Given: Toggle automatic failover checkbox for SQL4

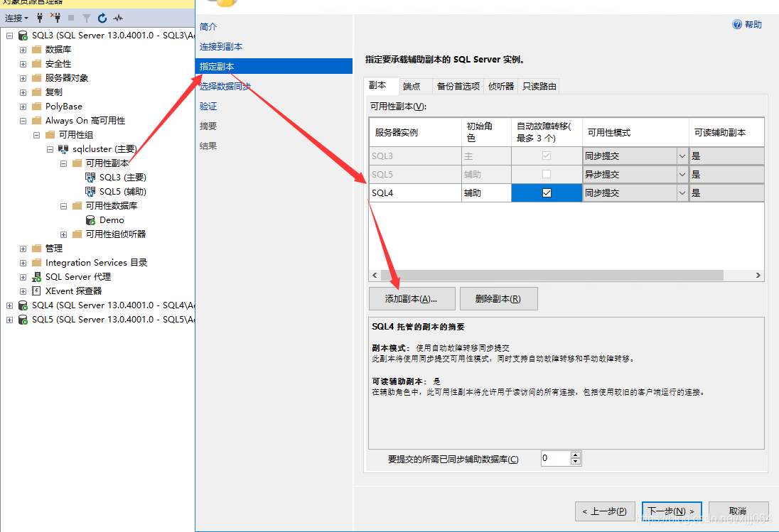Looking at the screenshot, I should click(547, 193).
